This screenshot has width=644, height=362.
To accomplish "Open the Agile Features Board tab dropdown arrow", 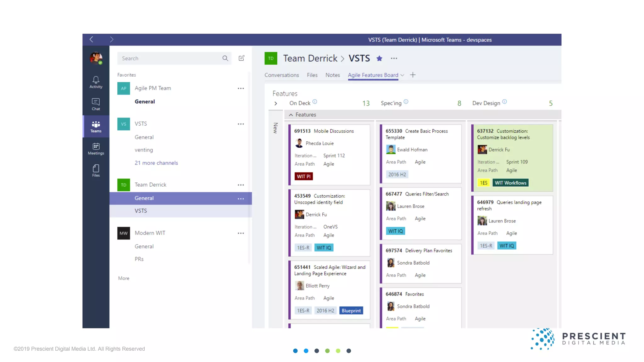I will click(402, 75).
